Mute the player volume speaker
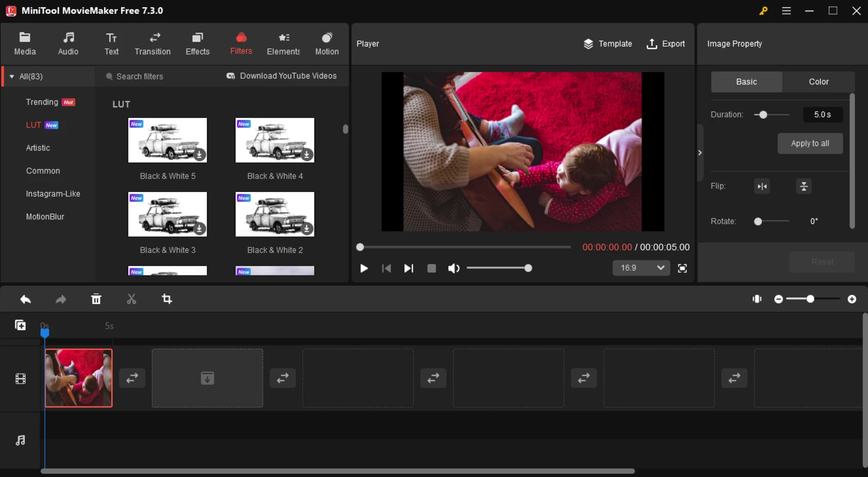Screen dimensions: 868x477 coord(453,268)
